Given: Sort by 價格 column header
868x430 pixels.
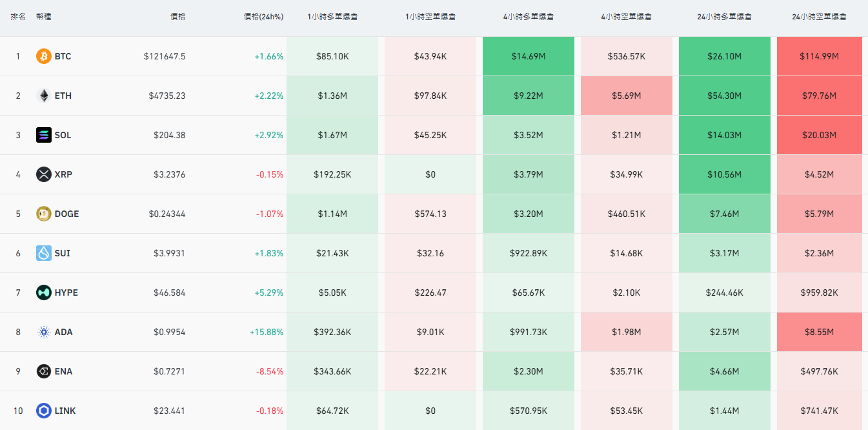Looking at the screenshot, I should click(x=177, y=17).
